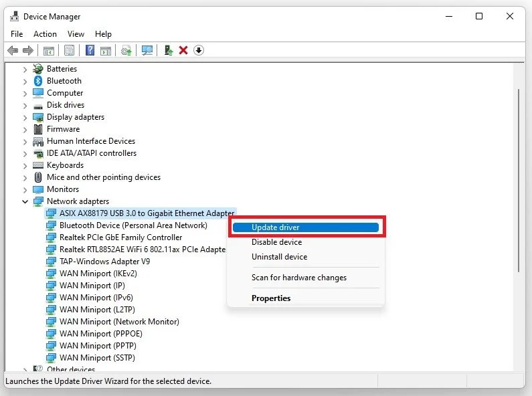This screenshot has height=396, width=532.
Task: Click Show/Hide Console Tree toolbar icon
Action: [49, 51]
